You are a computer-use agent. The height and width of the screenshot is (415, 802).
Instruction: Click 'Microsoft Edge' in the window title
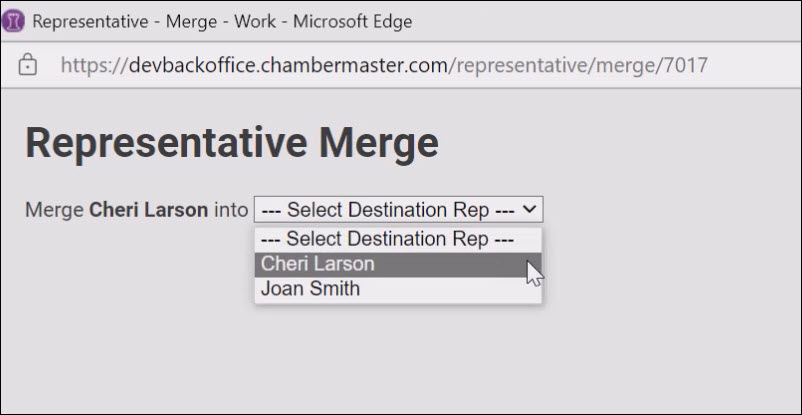tap(351, 21)
